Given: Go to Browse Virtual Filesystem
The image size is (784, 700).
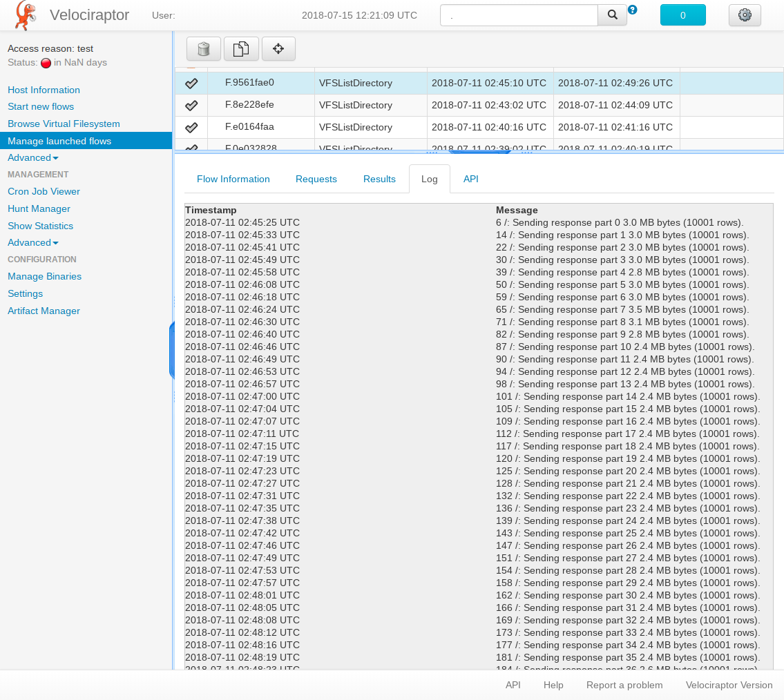Looking at the screenshot, I should [64, 124].
